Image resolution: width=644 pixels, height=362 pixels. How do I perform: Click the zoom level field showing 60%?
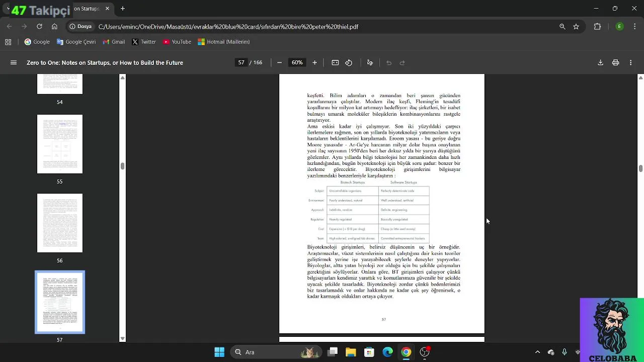coord(297,63)
